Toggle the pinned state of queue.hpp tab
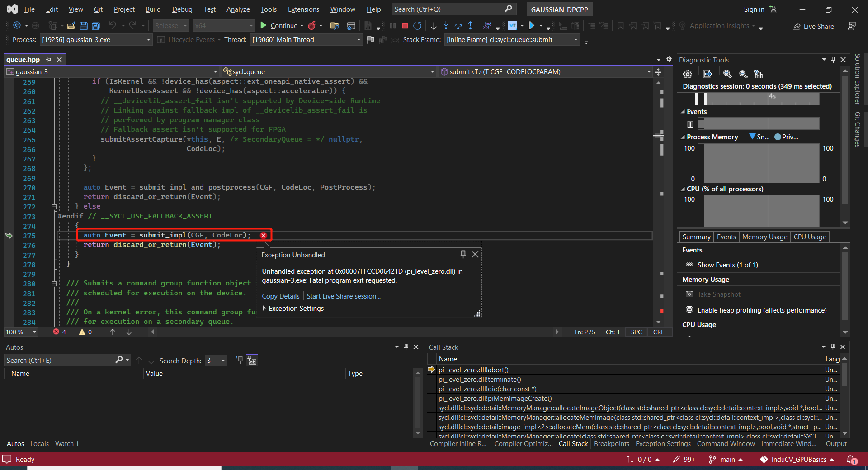This screenshot has height=470, width=868. pos(49,60)
